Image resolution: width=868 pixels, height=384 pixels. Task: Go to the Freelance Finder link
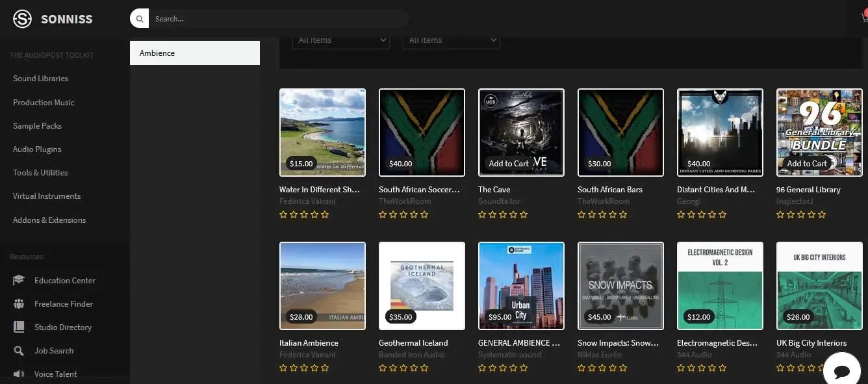[x=64, y=304]
